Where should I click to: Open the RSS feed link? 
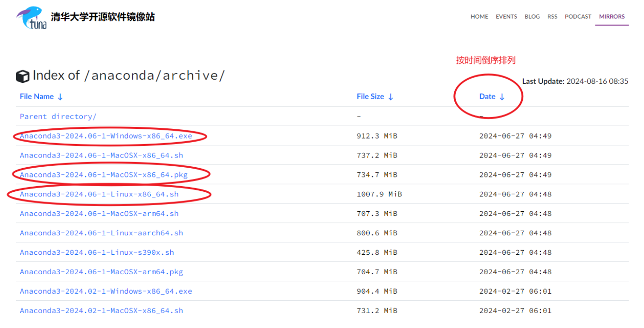[552, 16]
